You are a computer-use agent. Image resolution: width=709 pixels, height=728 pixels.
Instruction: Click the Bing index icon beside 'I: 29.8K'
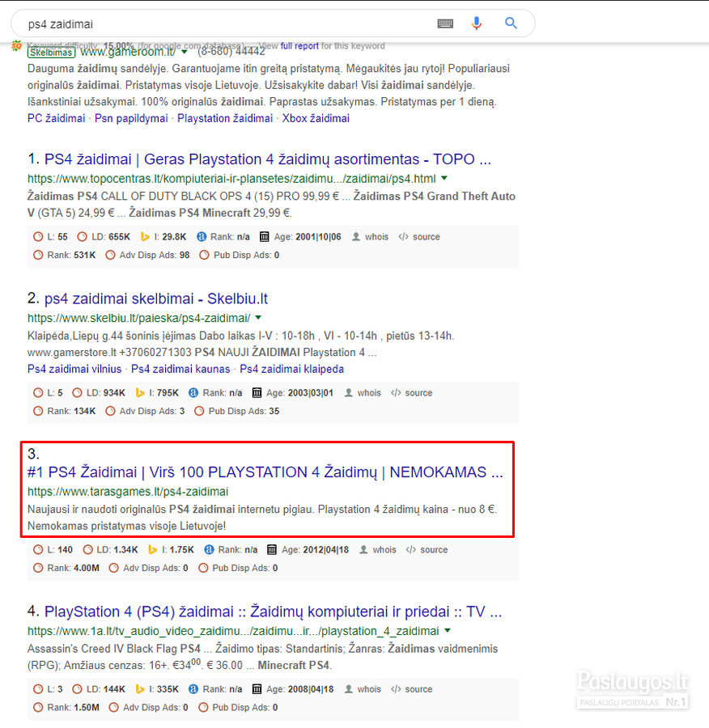[x=145, y=237]
